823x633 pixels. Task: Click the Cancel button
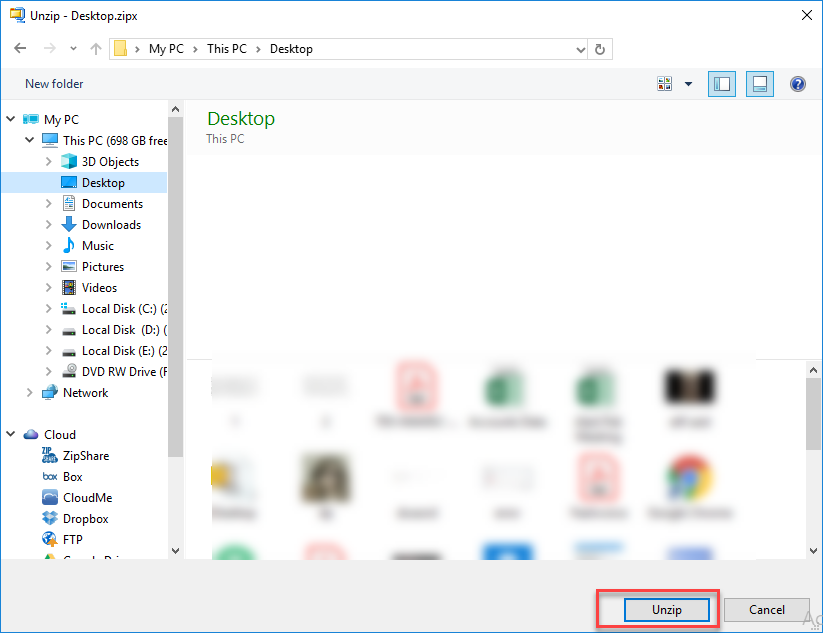click(x=766, y=609)
